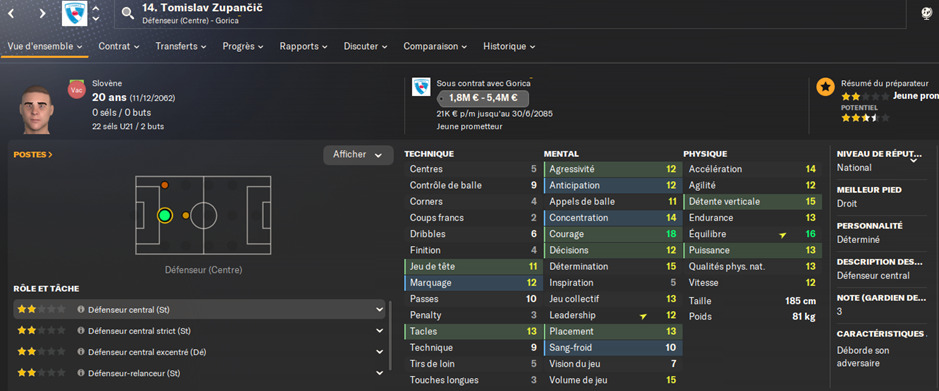Image resolution: width=939 pixels, height=391 pixels.
Task: Click the search magnifier icon
Action: click(x=128, y=13)
